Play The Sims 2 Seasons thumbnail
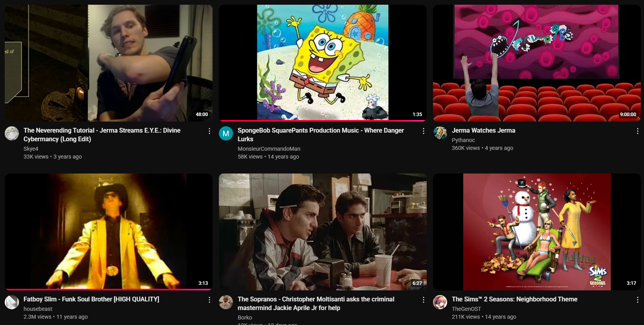This screenshot has width=644, height=325. (537, 232)
